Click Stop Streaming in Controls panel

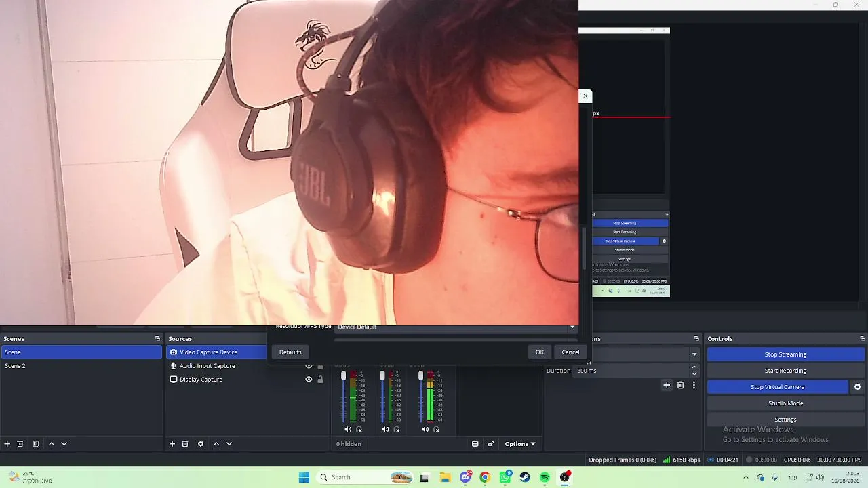785,354
